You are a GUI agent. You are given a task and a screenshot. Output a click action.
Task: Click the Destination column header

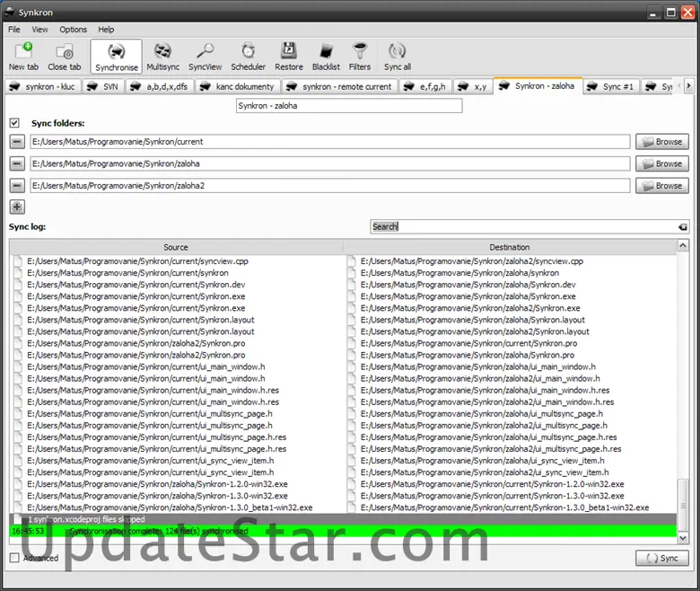tap(510, 247)
